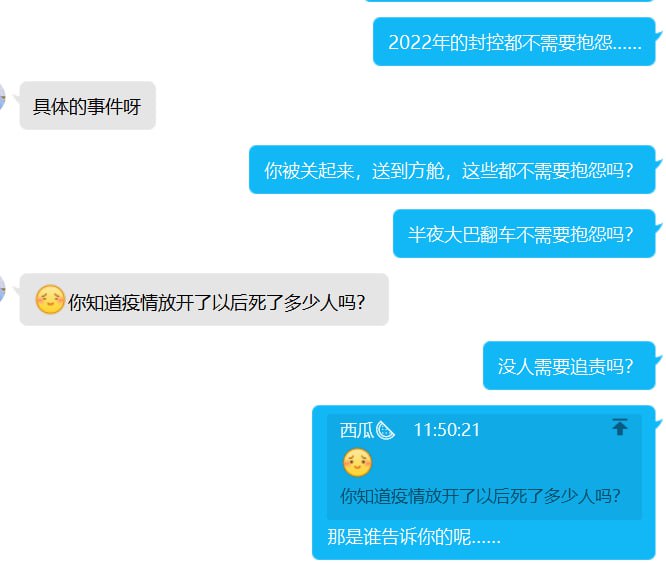This screenshot has width=666, height=565.
Task: Select gray message 你知道疫情放开了以后死了多少人吗
Action: tap(204, 299)
